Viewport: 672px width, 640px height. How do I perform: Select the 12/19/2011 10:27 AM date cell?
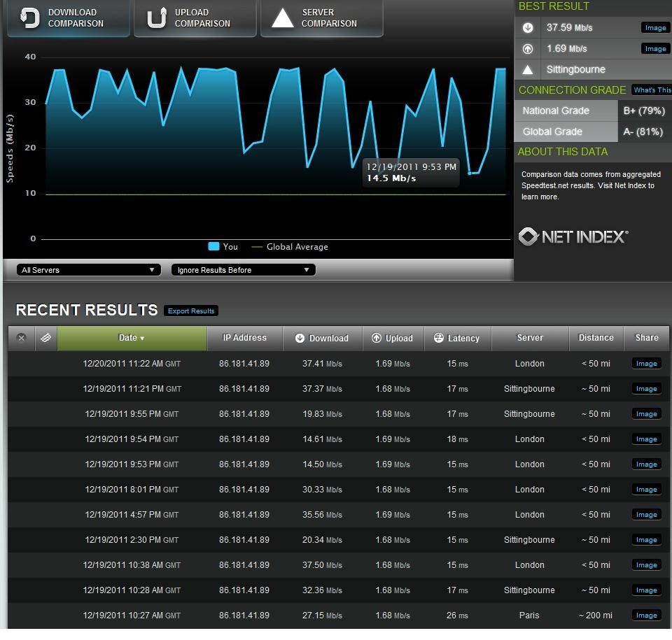[x=132, y=616]
